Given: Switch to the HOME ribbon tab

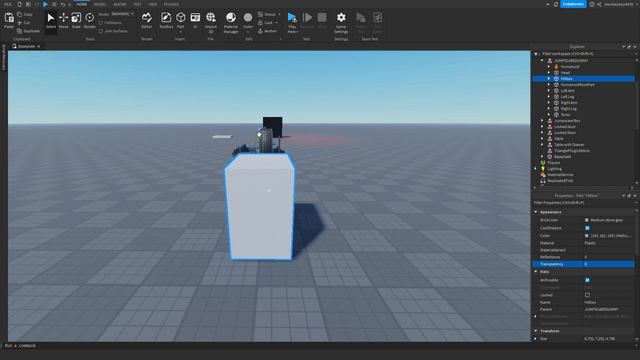Looking at the screenshot, I should pyautogui.click(x=82, y=4).
